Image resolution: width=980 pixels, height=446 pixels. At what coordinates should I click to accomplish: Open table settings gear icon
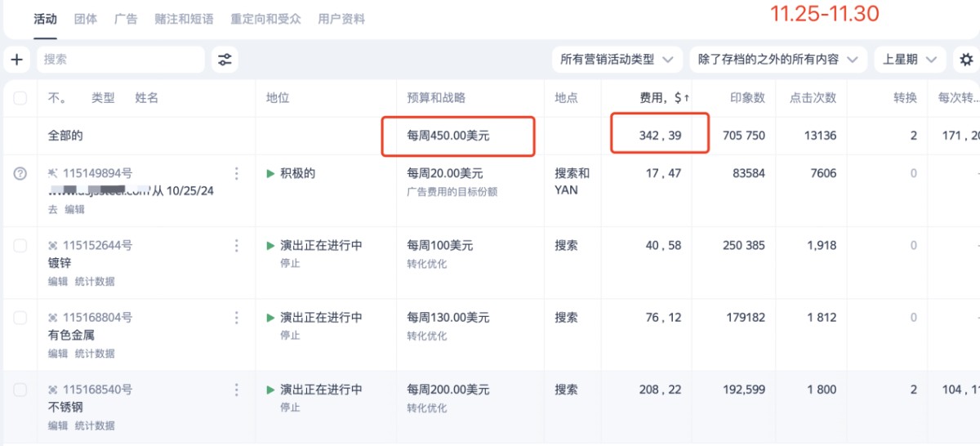tap(967, 60)
